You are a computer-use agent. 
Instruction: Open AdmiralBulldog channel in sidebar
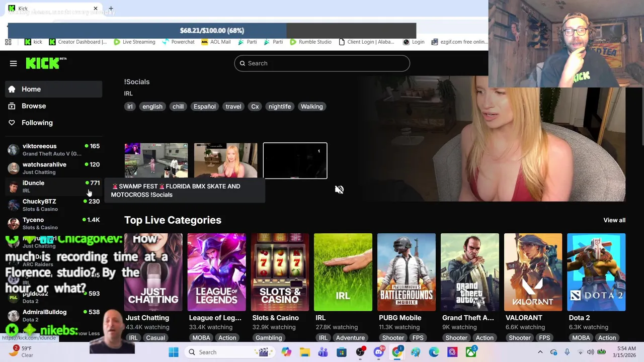pyautogui.click(x=53, y=315)
